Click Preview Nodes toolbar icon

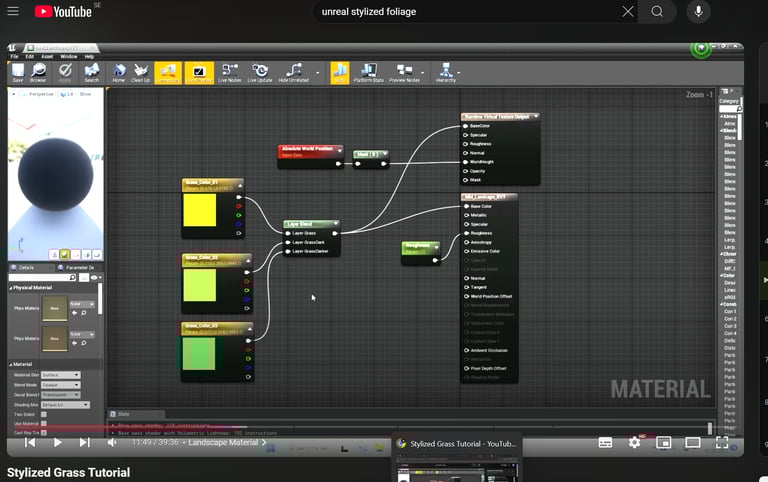tap(404, 72)
